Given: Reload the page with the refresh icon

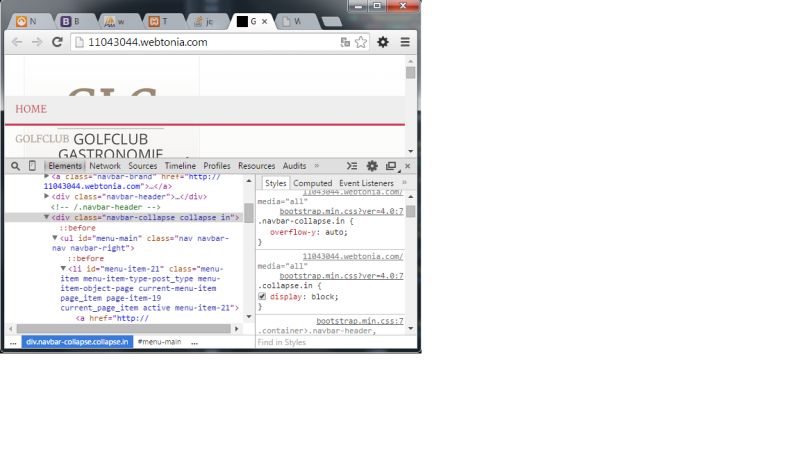Looking at the screenshot, I should (x=57, y=42).
